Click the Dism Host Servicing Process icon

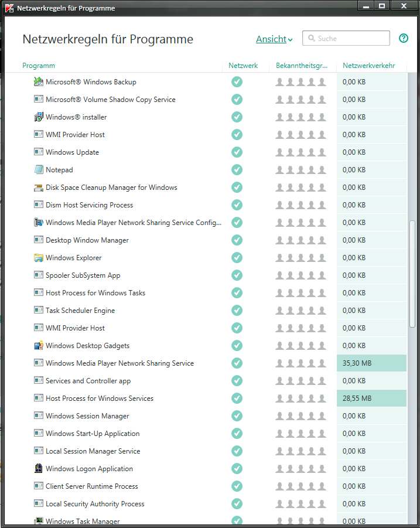click(38, 205)
